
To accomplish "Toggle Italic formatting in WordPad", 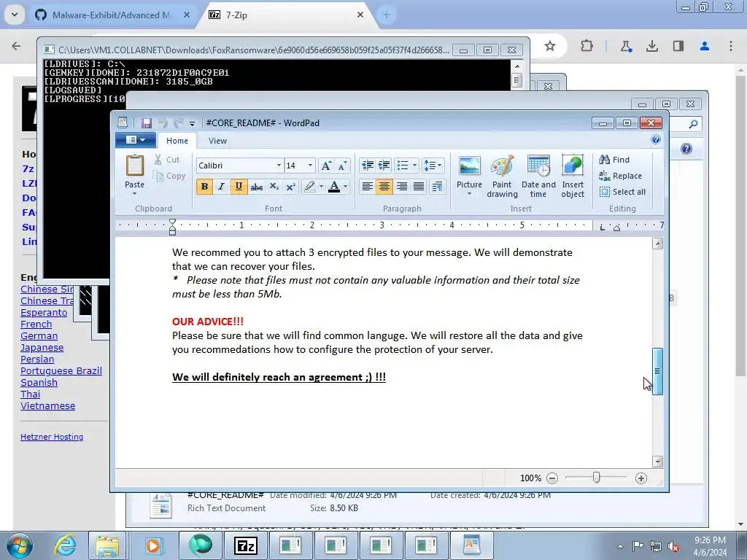I will pyautogui.click(x=221, y=186).
